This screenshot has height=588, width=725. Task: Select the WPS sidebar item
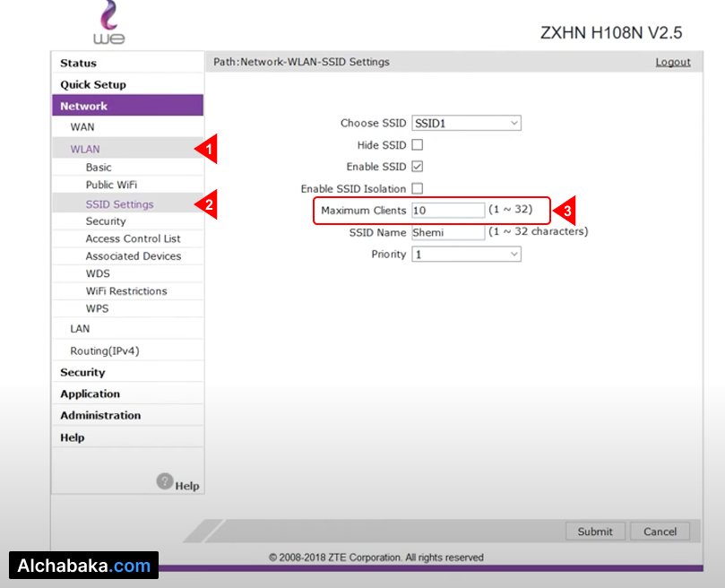97,308
